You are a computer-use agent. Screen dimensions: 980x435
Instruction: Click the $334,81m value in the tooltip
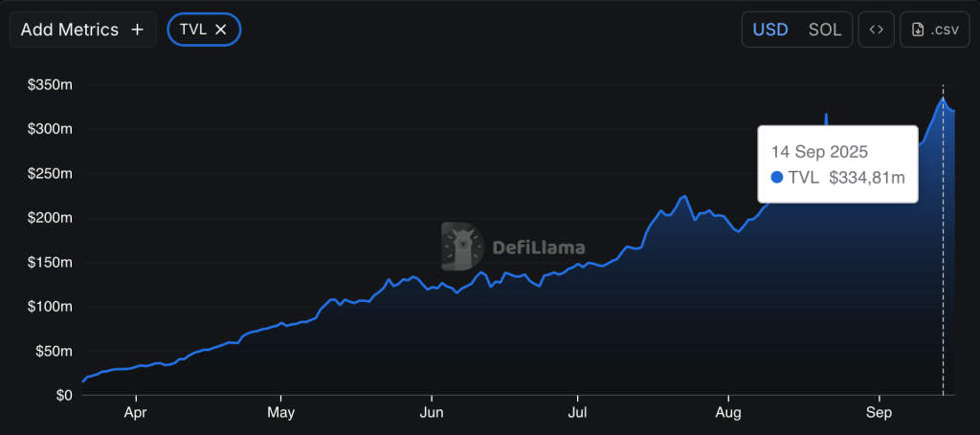pyautogui.click(x=866, y=177)
